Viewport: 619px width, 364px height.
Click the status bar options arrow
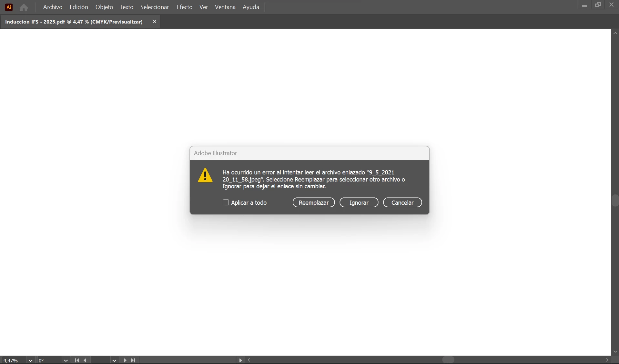240,360
